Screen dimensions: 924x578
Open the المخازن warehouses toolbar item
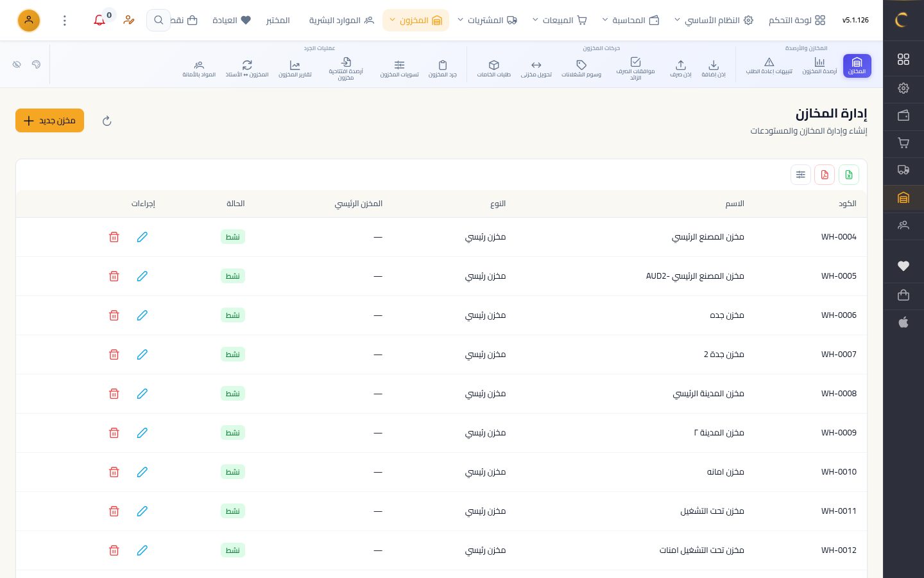pos(857,66)
